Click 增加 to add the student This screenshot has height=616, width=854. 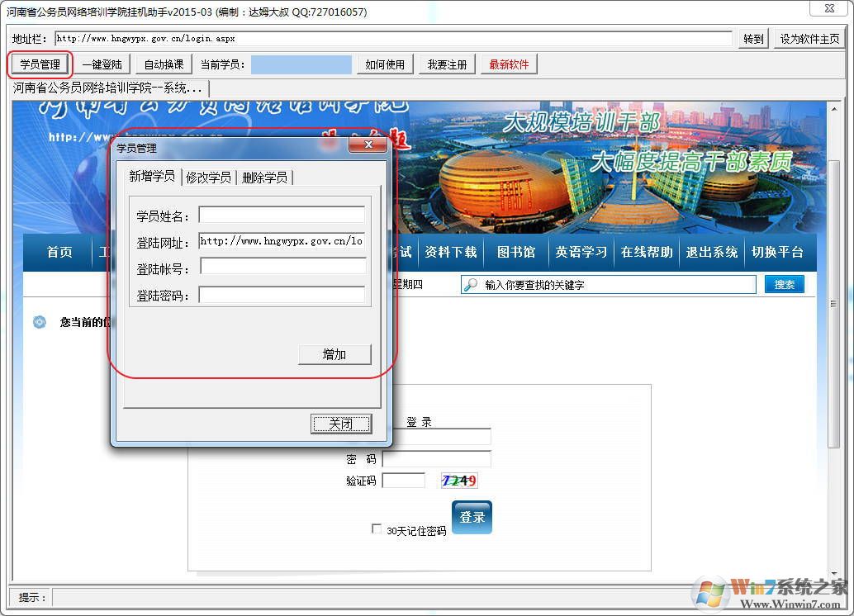(334, 353)
